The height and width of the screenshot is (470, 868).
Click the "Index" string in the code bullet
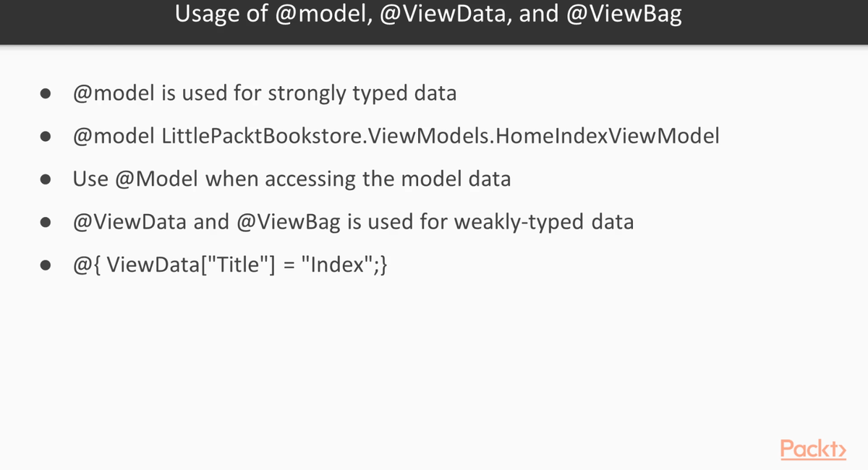[x=336, y=265]
